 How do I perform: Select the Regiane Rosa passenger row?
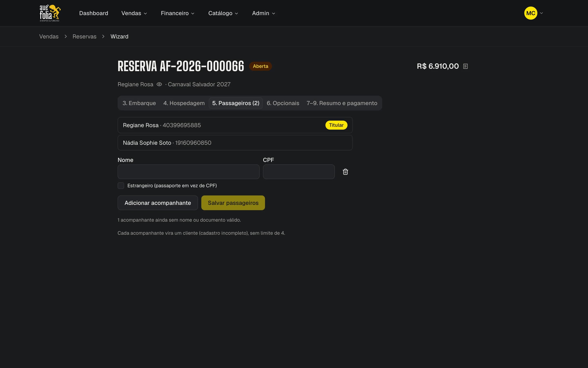[x=235, y=125]
